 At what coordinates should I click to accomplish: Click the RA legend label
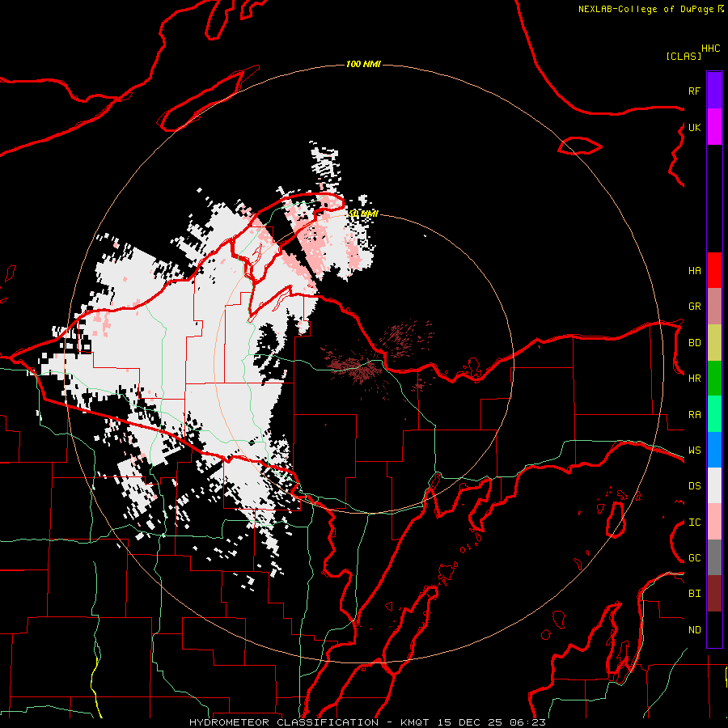(694, 415)
